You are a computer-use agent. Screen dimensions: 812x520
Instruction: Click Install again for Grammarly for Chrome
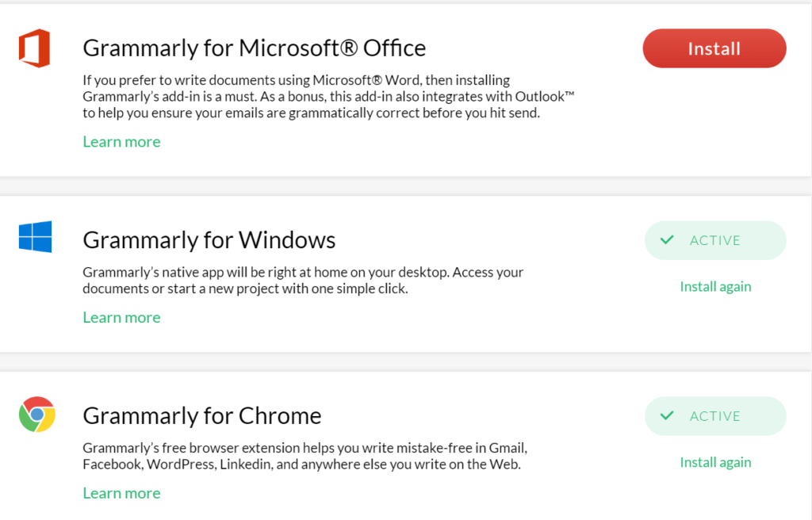pos(715,462)
